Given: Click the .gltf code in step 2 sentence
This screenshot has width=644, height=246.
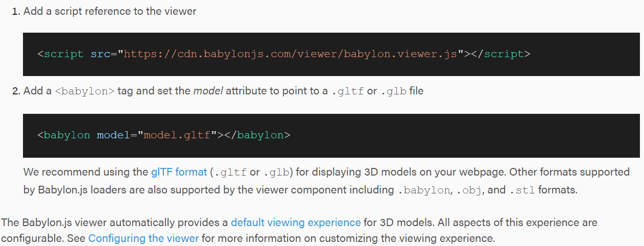Looking at the screenshot, I should pos(347,91).
